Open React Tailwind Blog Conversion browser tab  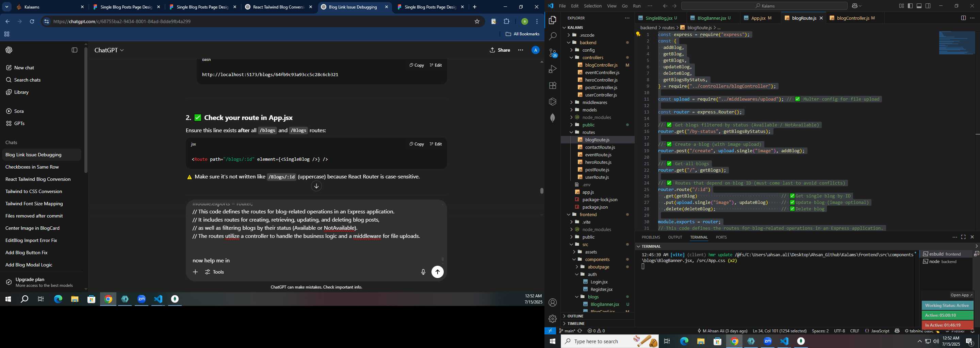point(278,7)
